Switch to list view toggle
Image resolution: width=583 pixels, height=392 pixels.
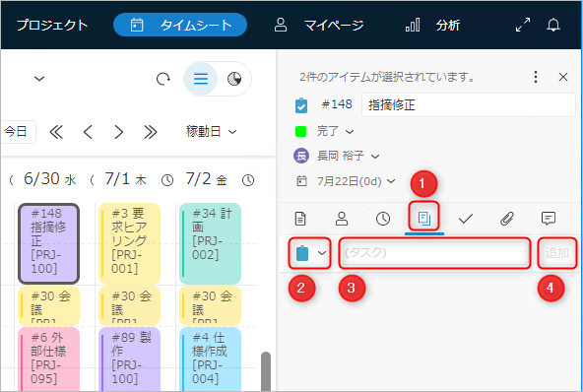[x=201, y=79]
